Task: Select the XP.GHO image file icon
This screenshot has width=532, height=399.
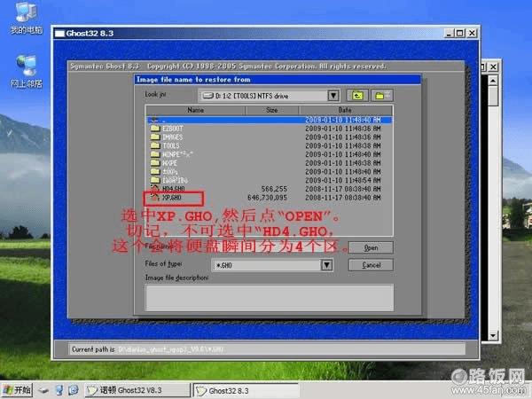Action: pyautogui.click(x=155, y=198)
